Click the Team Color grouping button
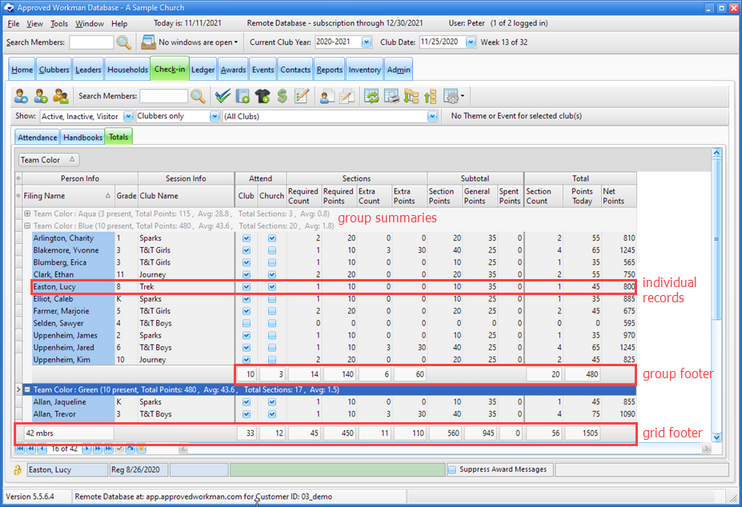 click(48, 159)
